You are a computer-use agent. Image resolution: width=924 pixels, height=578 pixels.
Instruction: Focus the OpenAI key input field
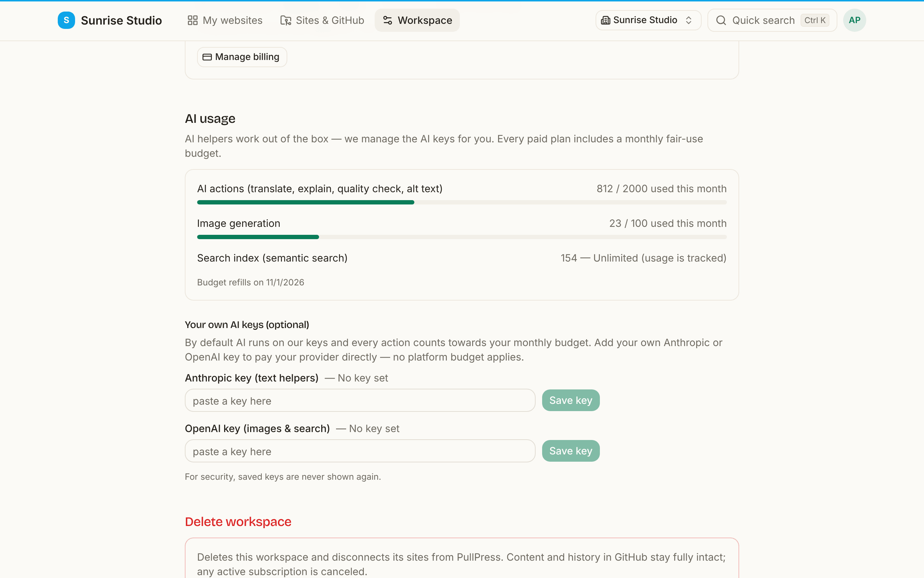pos(360,451)
